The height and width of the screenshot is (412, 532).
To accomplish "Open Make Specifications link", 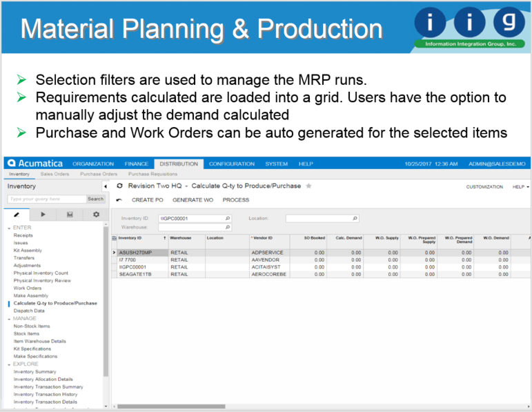I will coord(35,356).
